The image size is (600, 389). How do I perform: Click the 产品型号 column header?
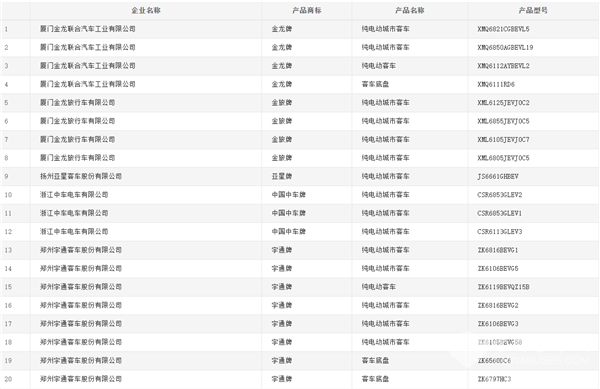coord(533,10)
